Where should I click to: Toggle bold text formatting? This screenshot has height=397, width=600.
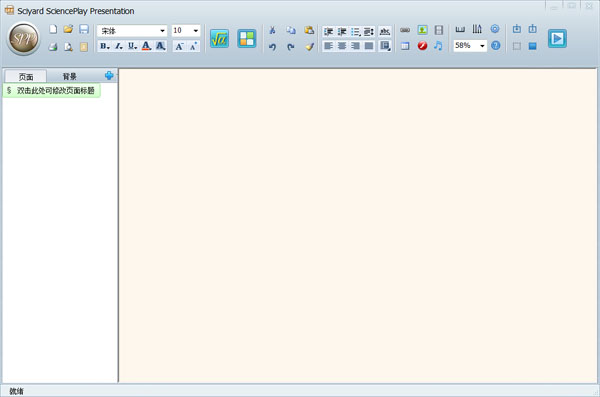pos(104,46)
